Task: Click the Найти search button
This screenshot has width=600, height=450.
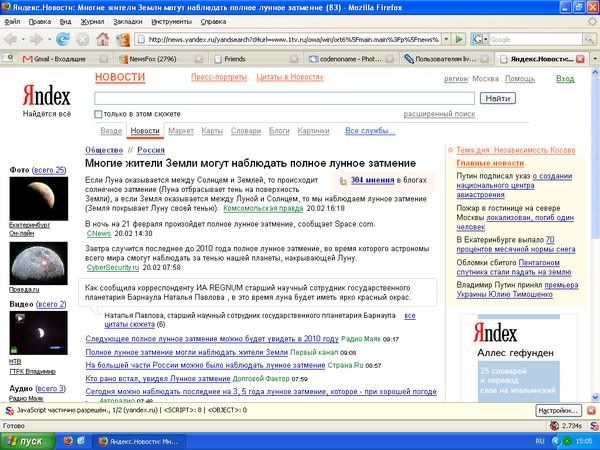Action: click(x=498, y=98)
